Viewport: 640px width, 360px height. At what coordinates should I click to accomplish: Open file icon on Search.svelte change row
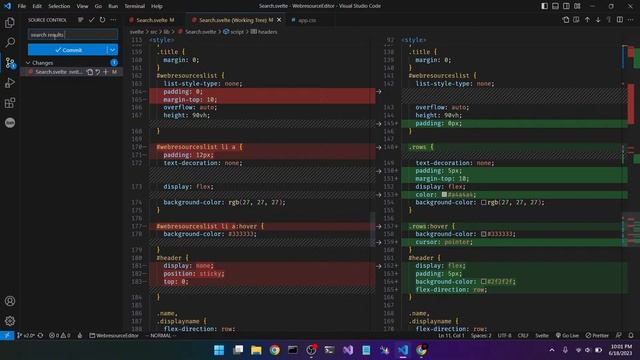pyautogui.click(x=90, y=72)
